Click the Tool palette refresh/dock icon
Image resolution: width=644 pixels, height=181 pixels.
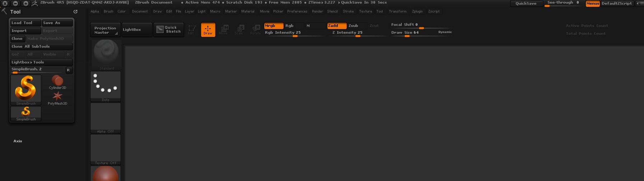pos(75,11)
